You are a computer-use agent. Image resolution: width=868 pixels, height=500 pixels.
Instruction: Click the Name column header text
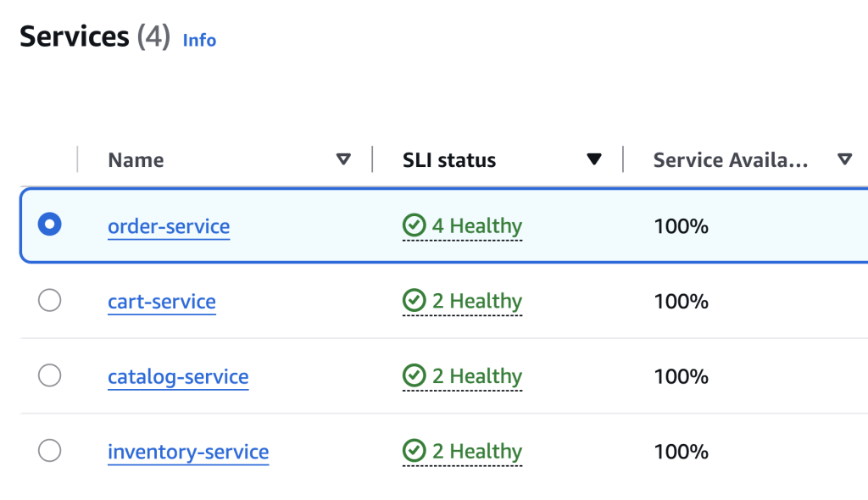click(x=136, y=160)
